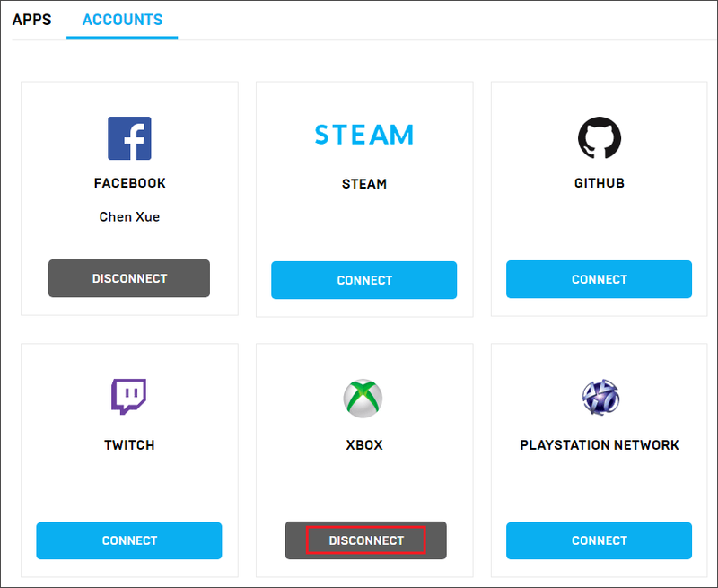The image size is (718, 588).
Task: Disconnect the Facebook account
Action: (x=129, y=278)
